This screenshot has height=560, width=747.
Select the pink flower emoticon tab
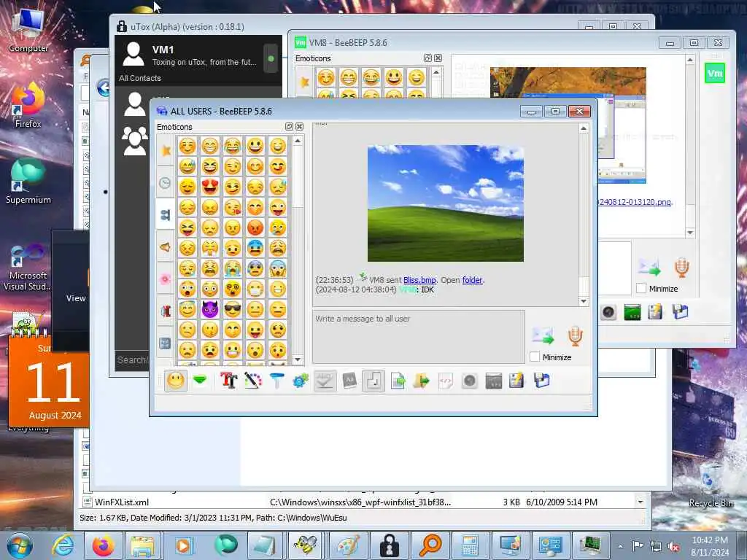pyautogui.click(x=166, y=279)
